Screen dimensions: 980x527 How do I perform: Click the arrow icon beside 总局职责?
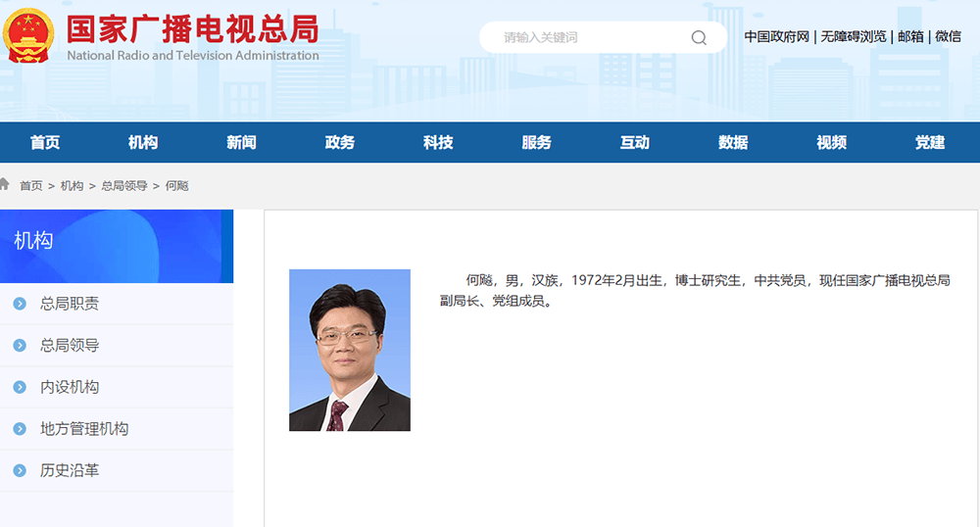pyautogui.click(x=20, y=304)
